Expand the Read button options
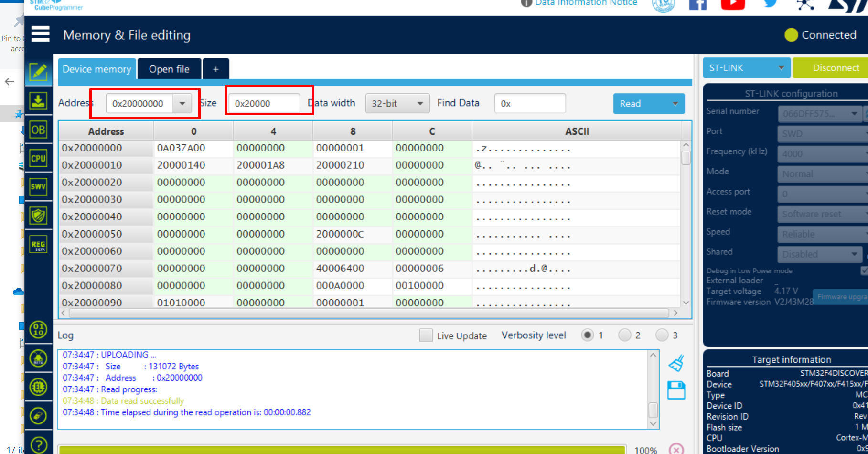 [675, 104]
